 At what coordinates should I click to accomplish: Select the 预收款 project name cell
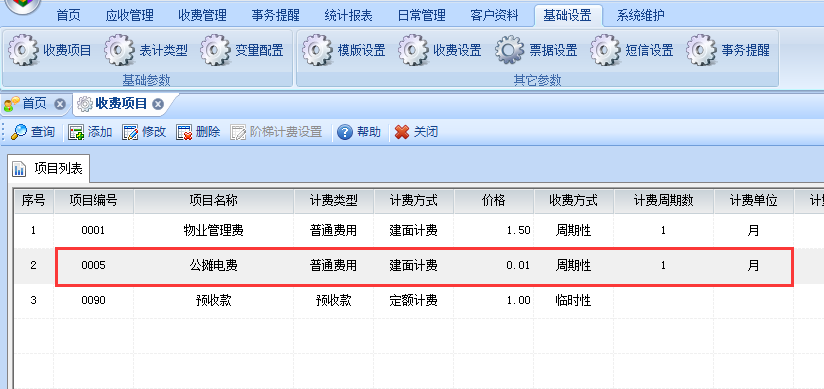tap(213, 301)
